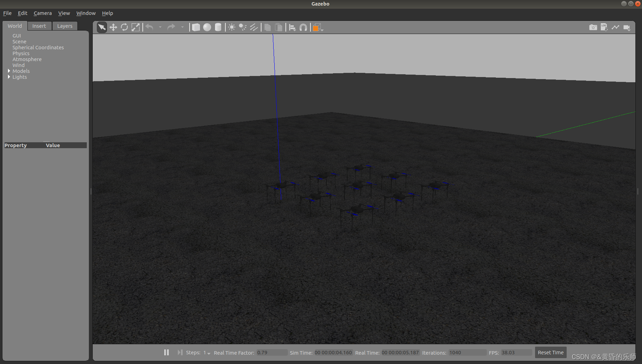642x364 pixels.
Task: Add a spot light
Action: (x=243, y=27)
